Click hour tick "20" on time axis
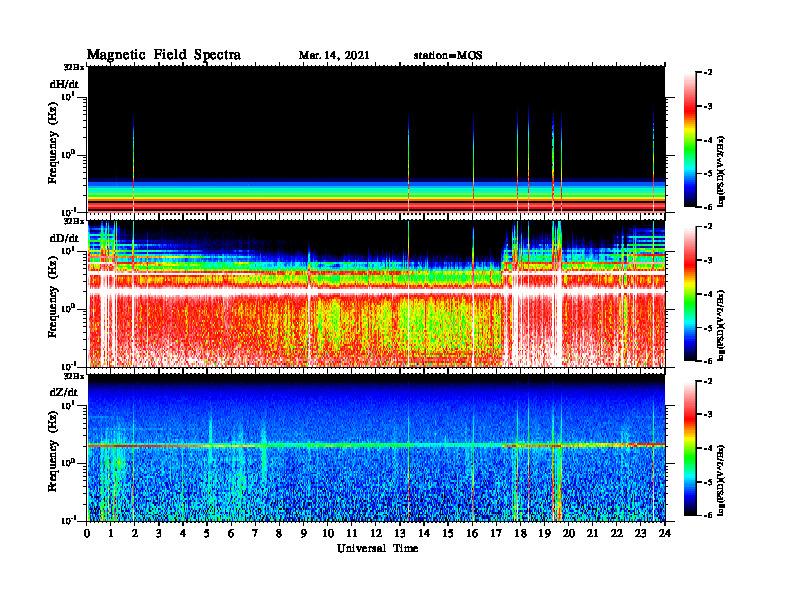Viewport: 792px width, 612px height. pyautogui.click(x=568, y=533)
